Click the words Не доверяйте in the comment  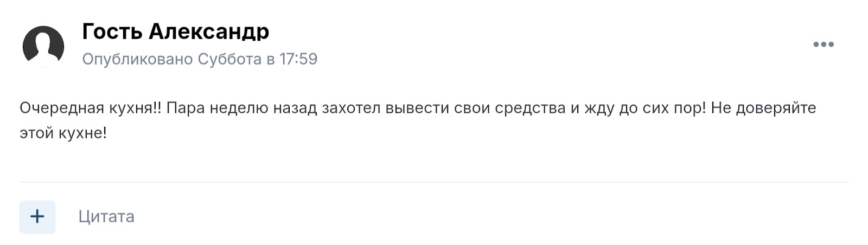pyautogui.click(x=763, y=108)
